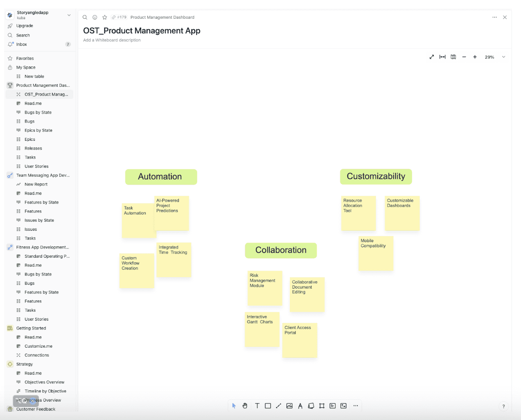
Task: Copy the #179 whiteboard link
Action: pos(119,17)
